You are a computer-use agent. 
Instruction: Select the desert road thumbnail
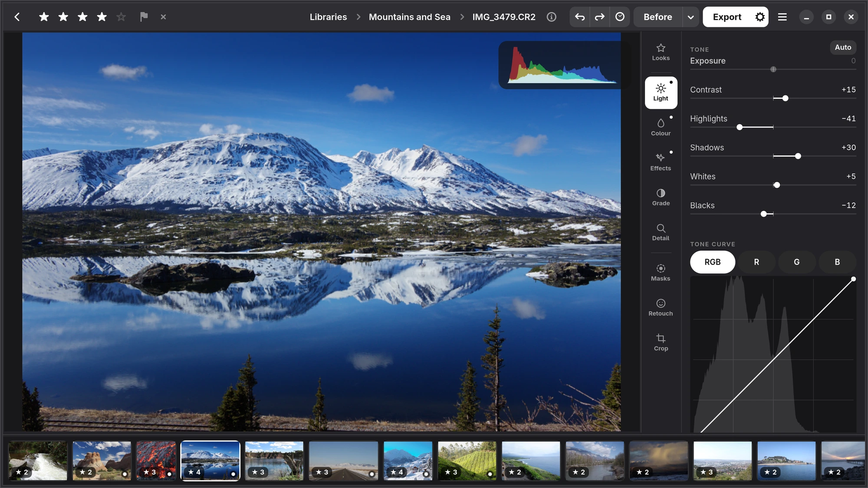click(343, 461)
